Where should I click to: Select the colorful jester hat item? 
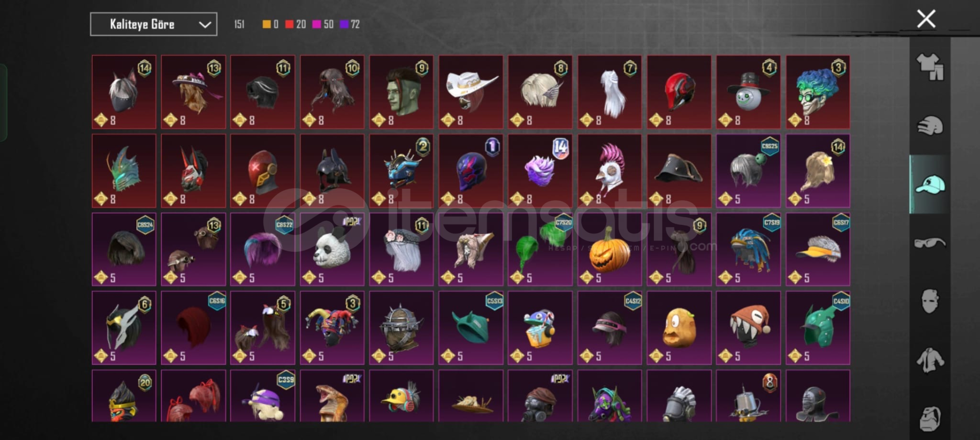pos(332,328)
